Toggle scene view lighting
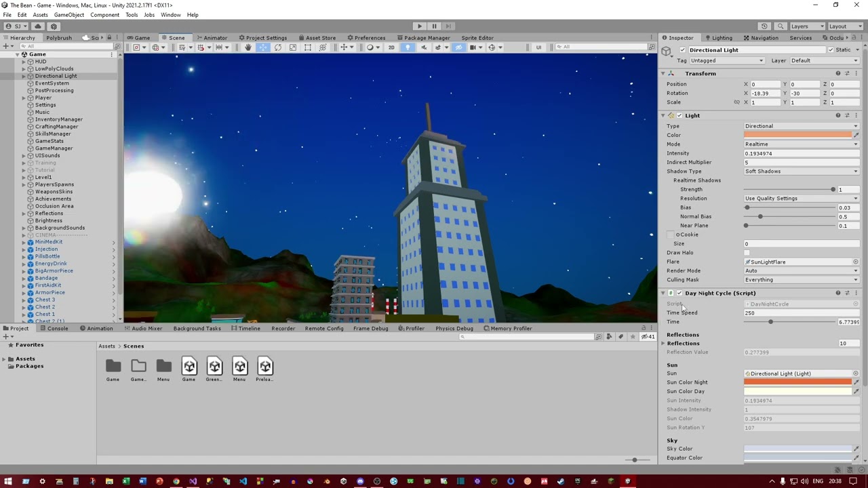868x488 pixels. 408,47
